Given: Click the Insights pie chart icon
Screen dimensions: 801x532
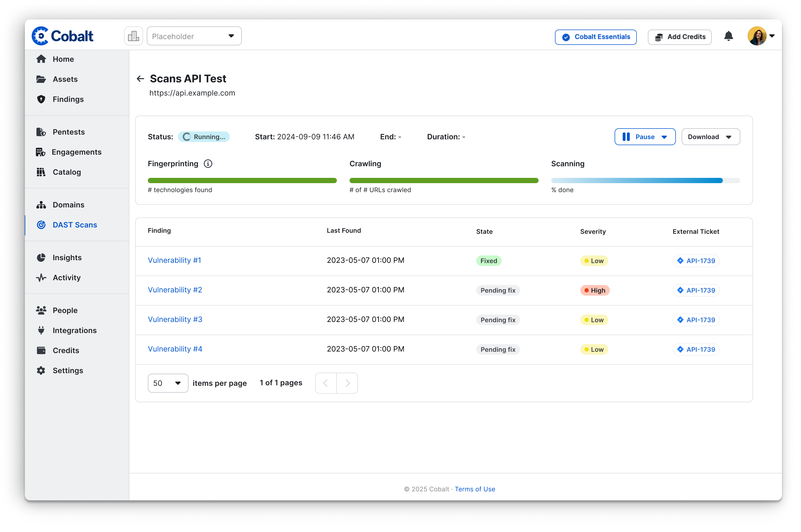Looking at the screenshot, I should (41, 258).
